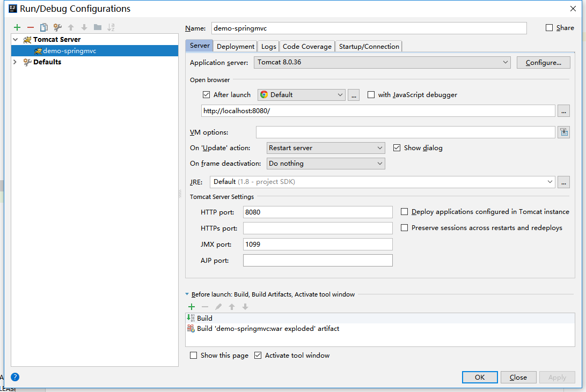The image size is (586, 392).
Task: Click Chrome icon in browser dropdown
Action: click(x=264, y=95)
